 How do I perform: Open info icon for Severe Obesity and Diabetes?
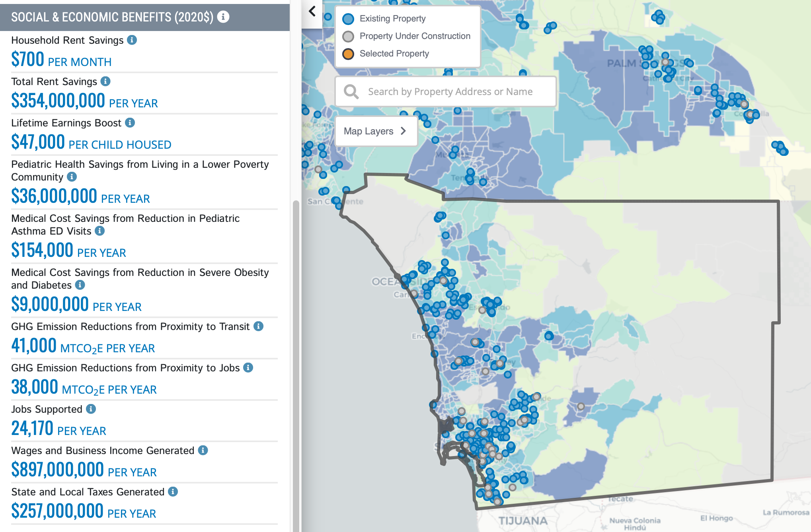tap(80, 285)
